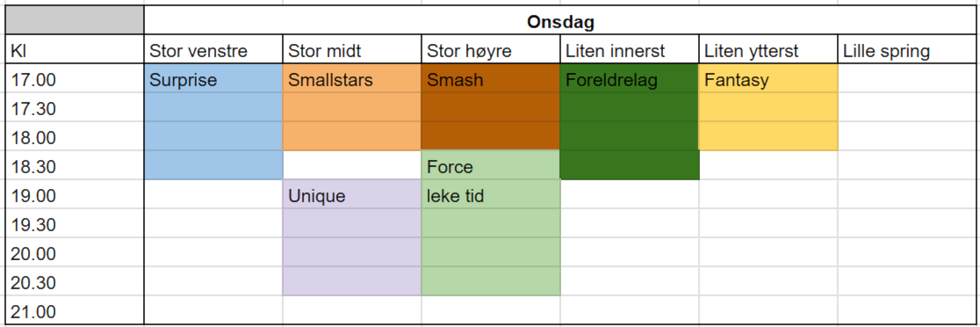
Task: Click the Stor høyre column header
Action: (491, 49)
